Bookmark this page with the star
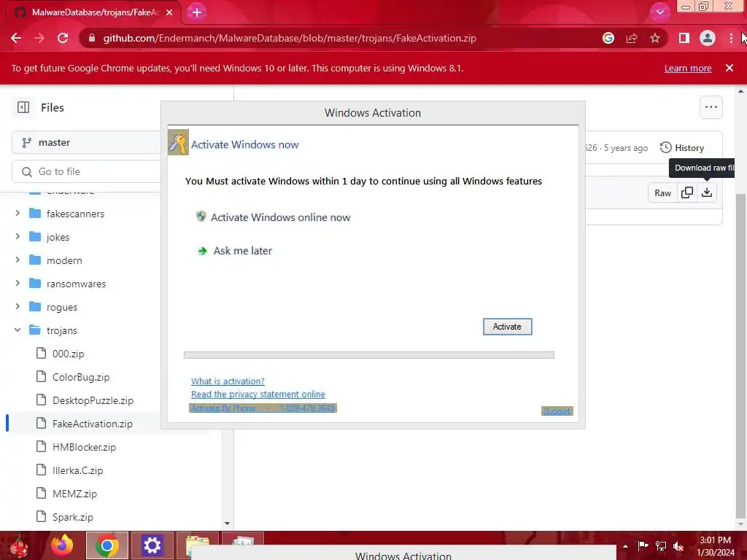 click(655, 38)
